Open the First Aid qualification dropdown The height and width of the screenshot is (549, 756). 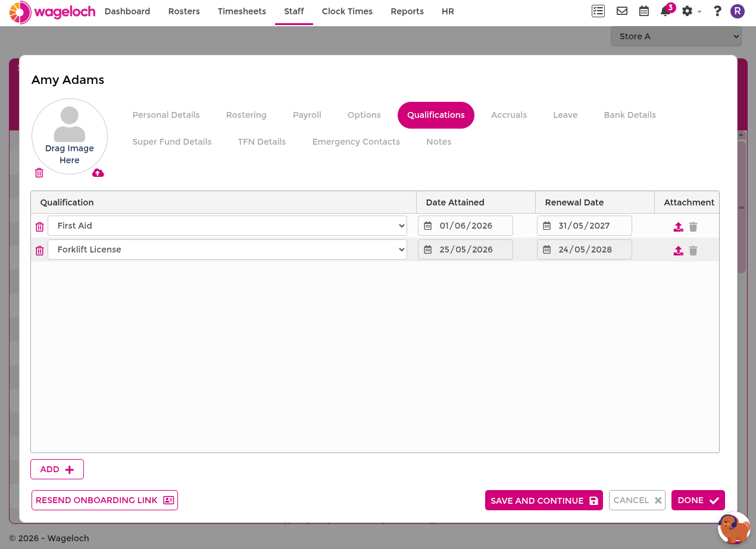(227, 226)
